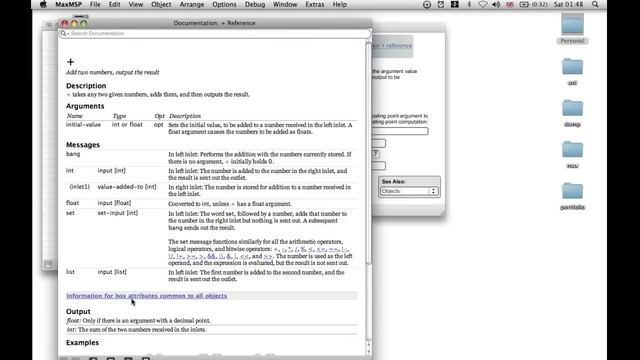Open 'Information for box attributes common to all objects' link

pos(147,296)
